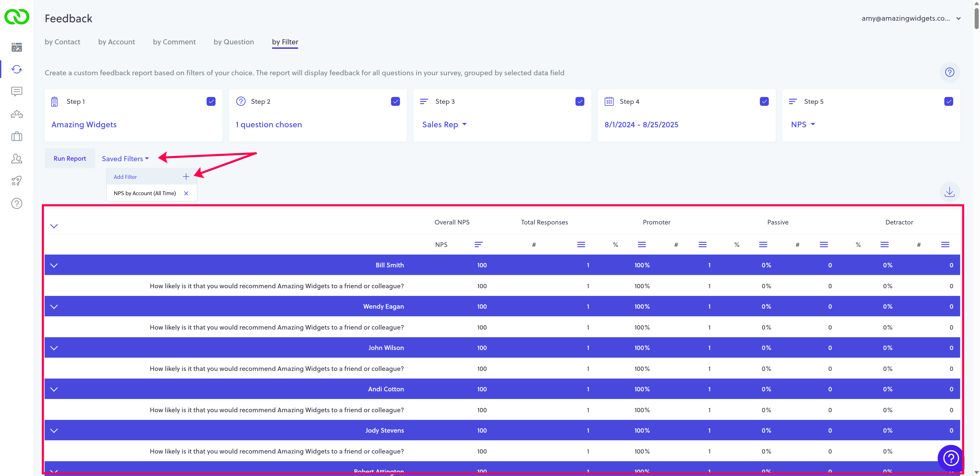Open the purple help chat bubble
The image size is (980, 476).
tap(950, 458)
